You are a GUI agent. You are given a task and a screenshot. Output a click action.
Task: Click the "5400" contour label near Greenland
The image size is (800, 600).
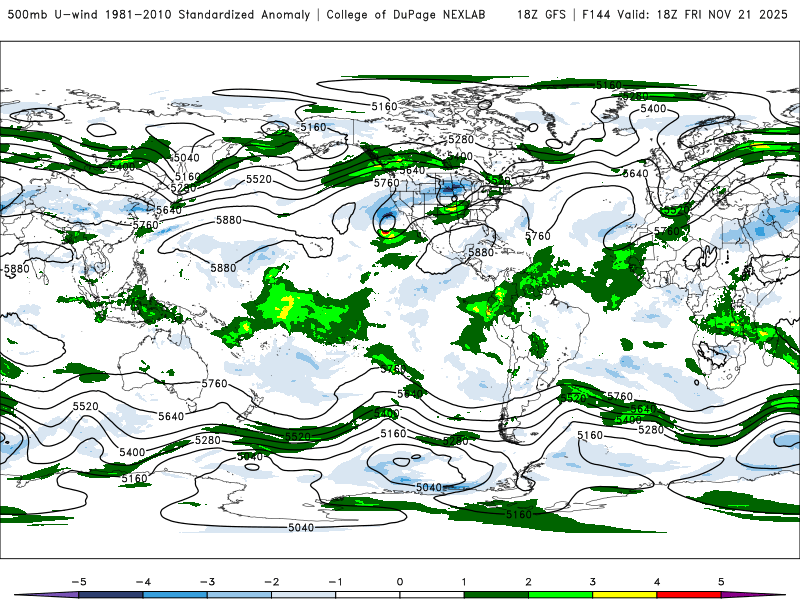click(653, 108)
